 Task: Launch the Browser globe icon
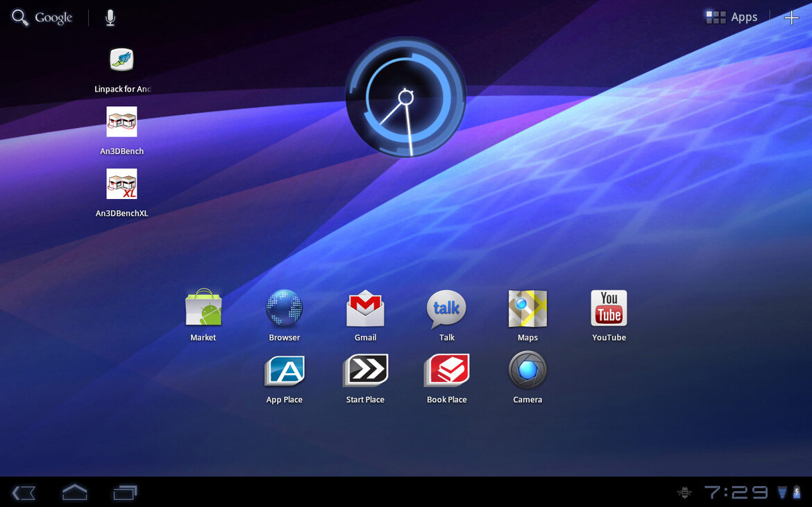pos(285,309)
